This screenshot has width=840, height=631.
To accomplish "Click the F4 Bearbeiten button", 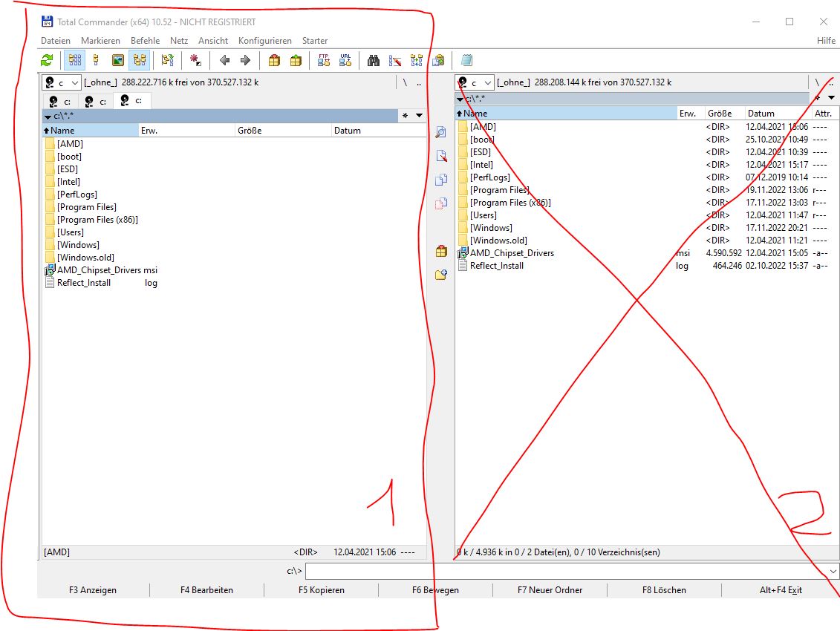I will tap(206, 590).
